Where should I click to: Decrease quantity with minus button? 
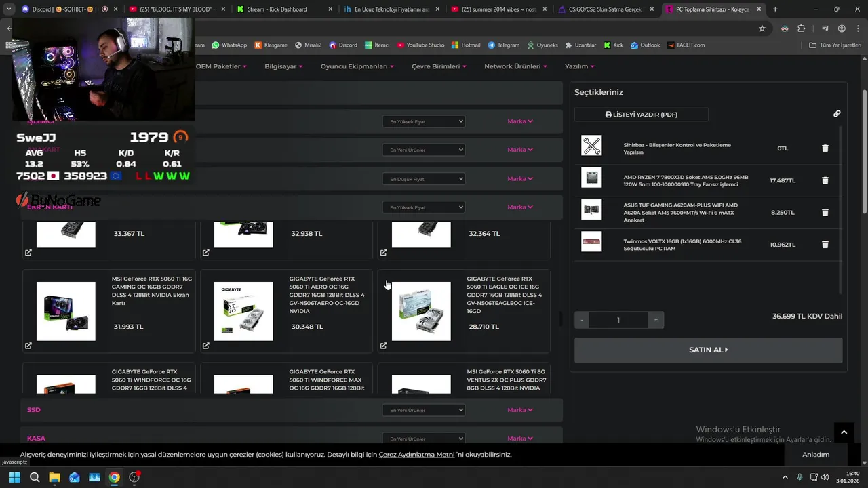[582, 320]
